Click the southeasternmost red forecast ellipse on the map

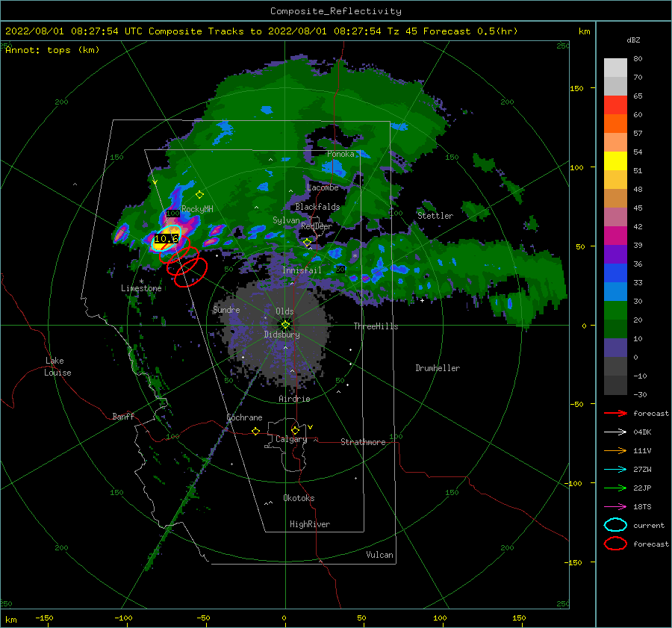pyautogui.click(x=190, y=272)
